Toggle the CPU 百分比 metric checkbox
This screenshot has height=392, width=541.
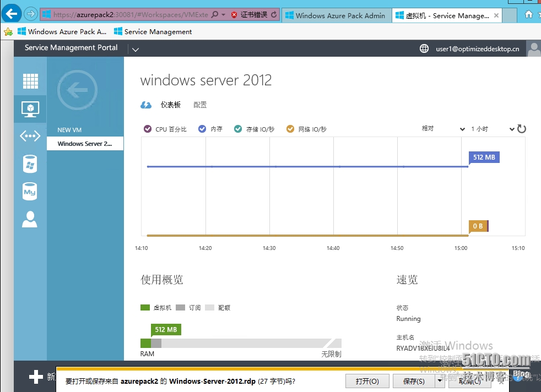pos(148,129)
